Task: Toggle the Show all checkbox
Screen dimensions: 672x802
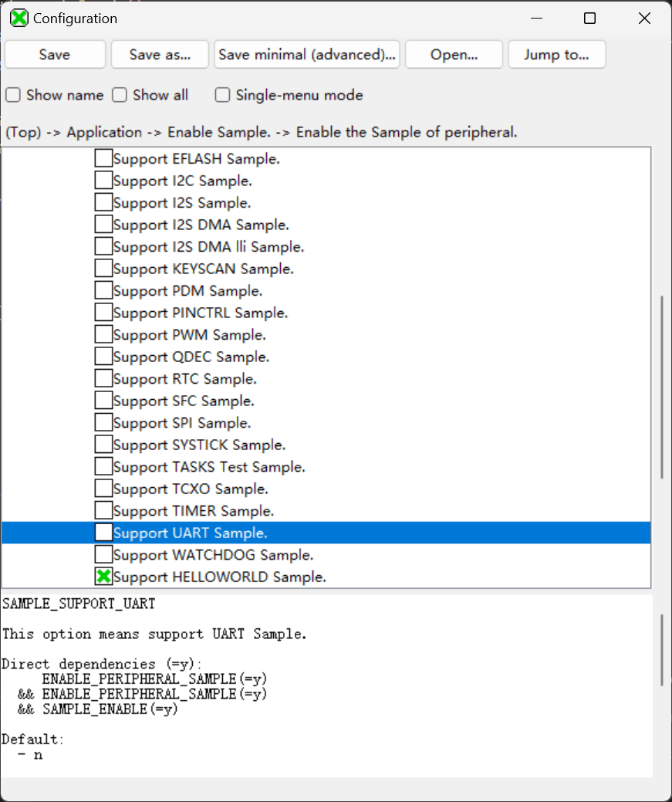Action: [x=120, y=96]
